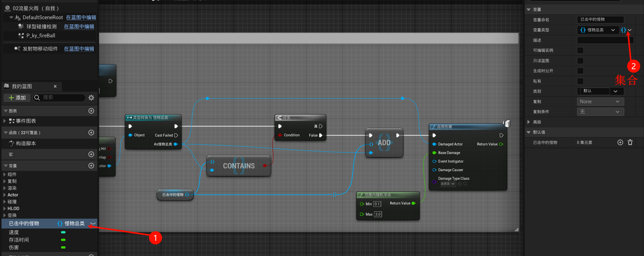
Task: Open My Blueprint settings gear
Action: pyautogui.click(x=91, y=98)
